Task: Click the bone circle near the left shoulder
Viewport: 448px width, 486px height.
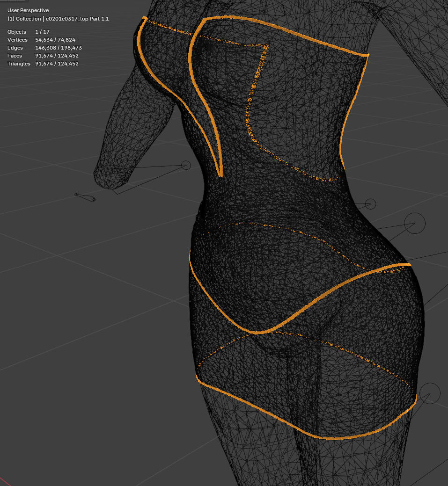Action: [186, 165]
